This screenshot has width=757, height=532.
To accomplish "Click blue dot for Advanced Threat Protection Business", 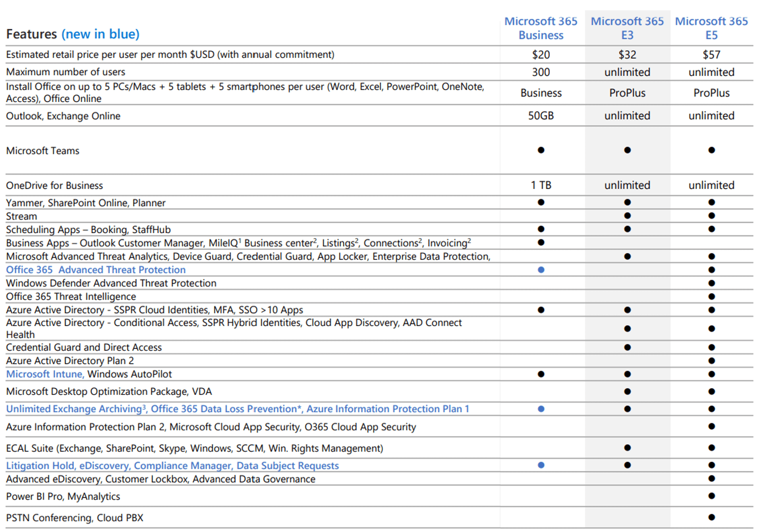I will pos(541,270).
